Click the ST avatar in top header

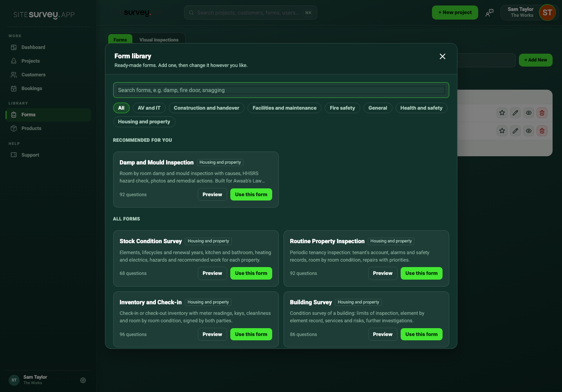click(x=548, y=13)
